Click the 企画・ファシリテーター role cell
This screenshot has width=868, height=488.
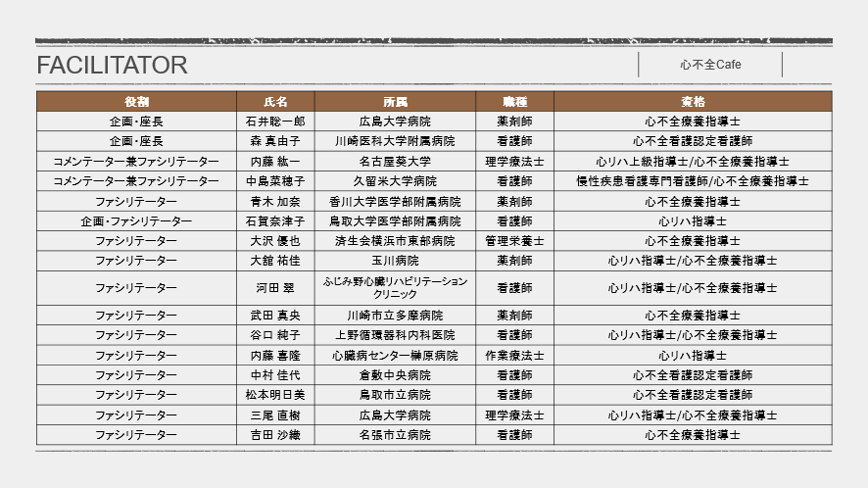[x=136, y=221]
